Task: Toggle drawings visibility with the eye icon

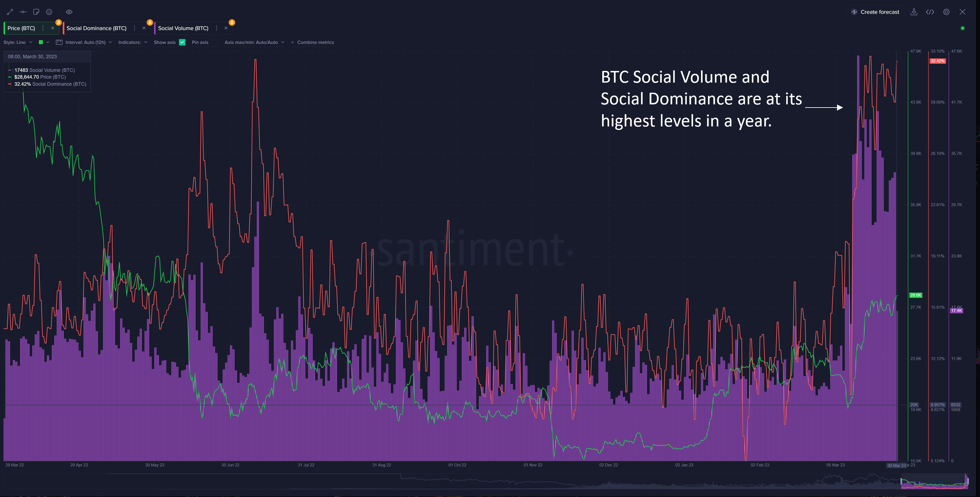Action: pos(69,12)
